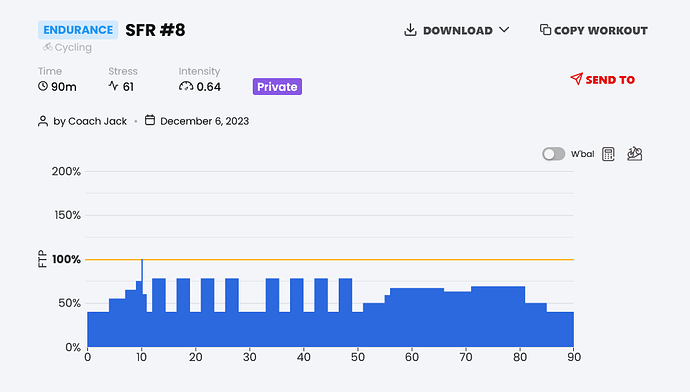Click the red Send To link

point(603,80)
